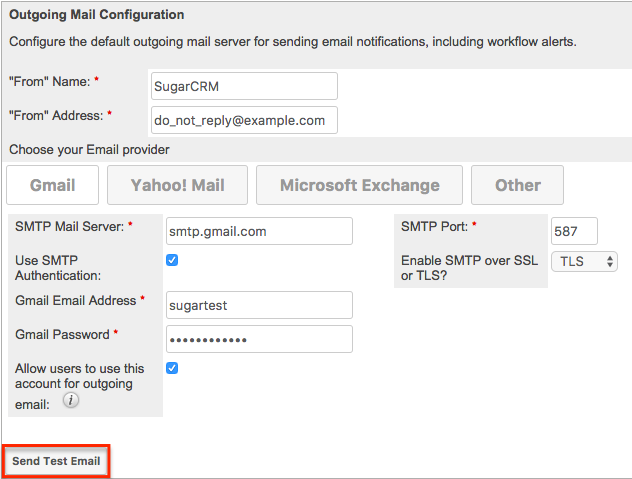Open the TLS security dropdown
This screenshot has width=632, height=479.
click(x=584, y=261)
